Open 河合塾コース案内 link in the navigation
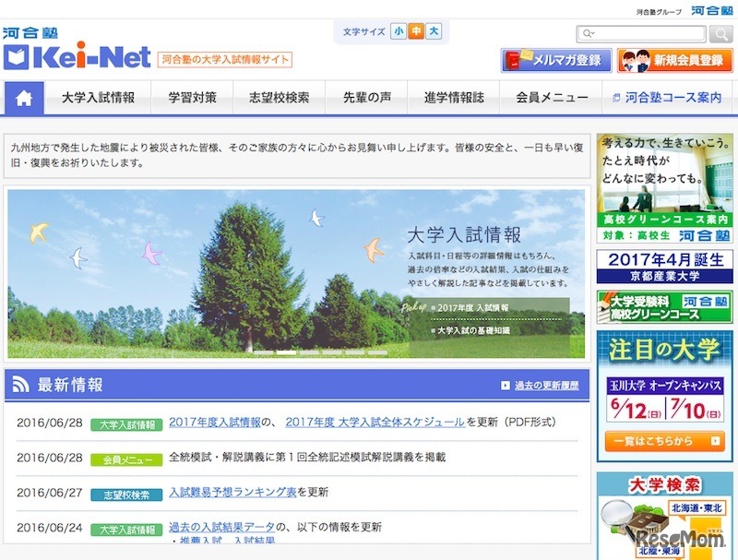This screenshot has height=560, width=738. [x=667, y=98]
